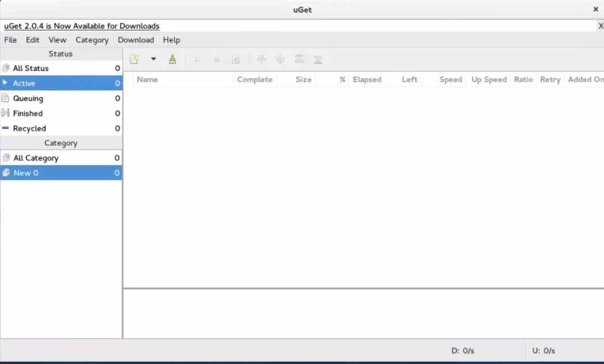
Task: Open the Help menu
Action: pyautogui.click(x=171, y=40)
